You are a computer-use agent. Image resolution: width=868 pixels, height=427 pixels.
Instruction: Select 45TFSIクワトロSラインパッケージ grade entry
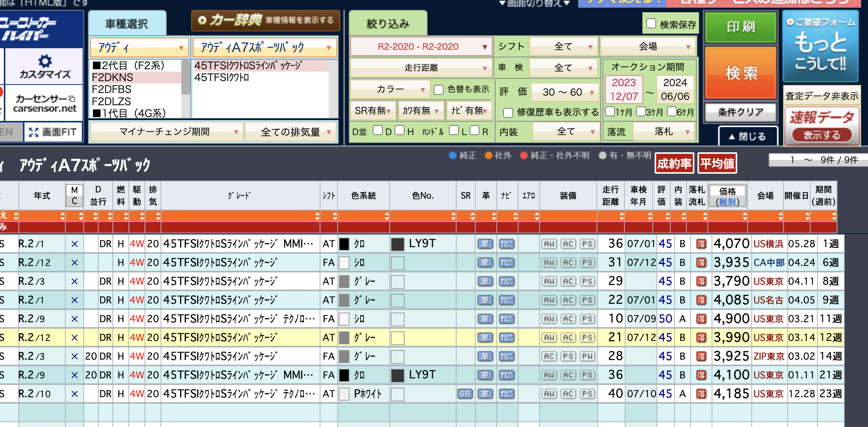pyautogui.click(x=261, y=65)
